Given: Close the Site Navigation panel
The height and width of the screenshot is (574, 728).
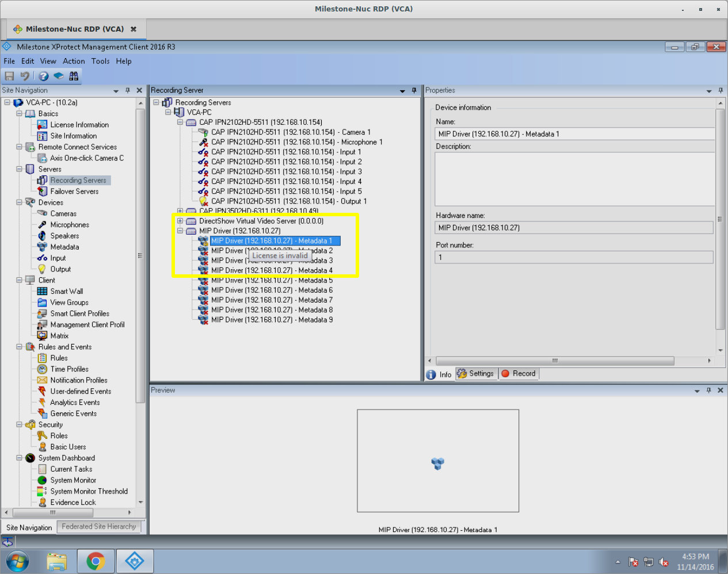Looking at the screenshot, I should [139, 90].
